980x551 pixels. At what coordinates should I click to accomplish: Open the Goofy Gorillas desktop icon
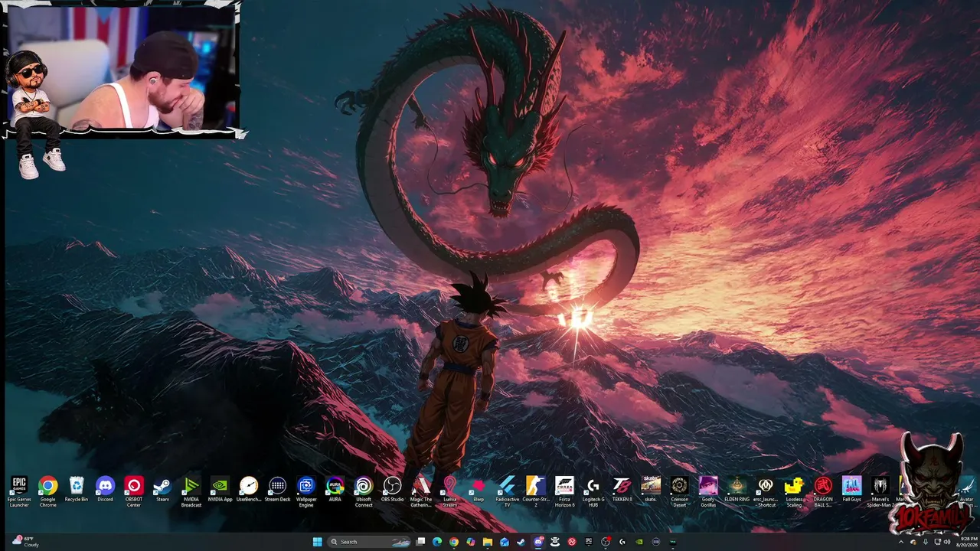click(708, 491)
